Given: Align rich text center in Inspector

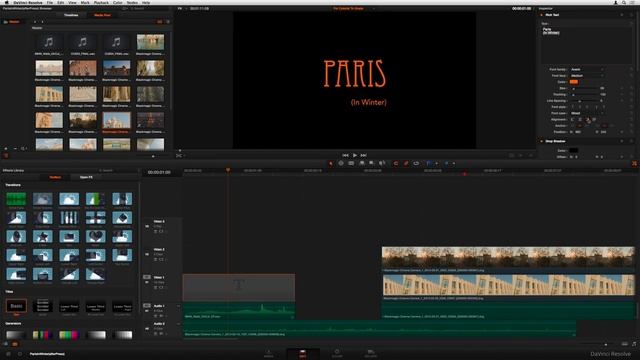Looking at the screenshot, I should [580, 120].
